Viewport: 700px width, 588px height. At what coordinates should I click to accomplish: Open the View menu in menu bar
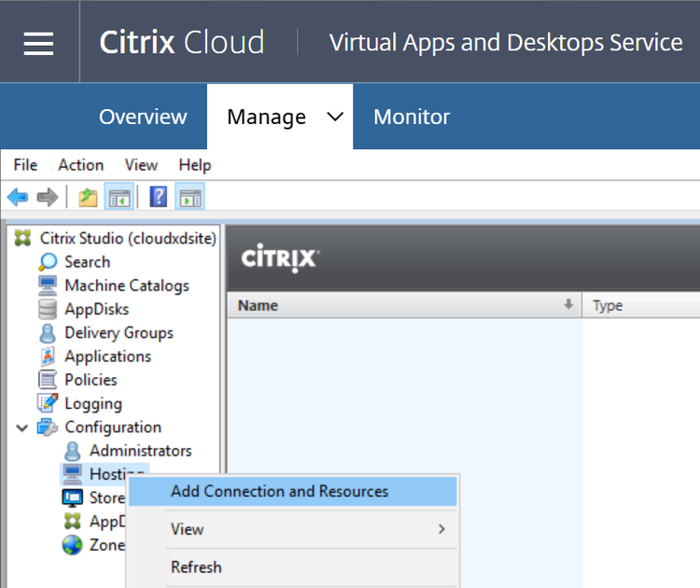pyautogui.click(x=141, y=165)
